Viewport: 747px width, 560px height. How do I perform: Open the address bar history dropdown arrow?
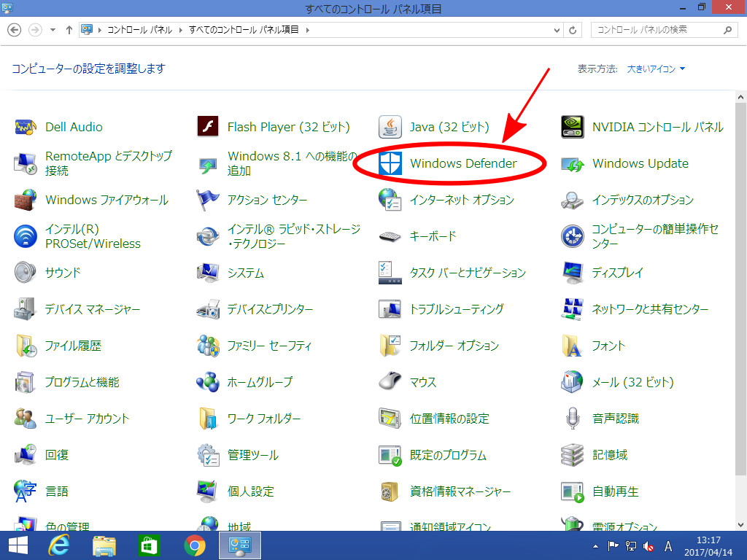click(557, 30)
